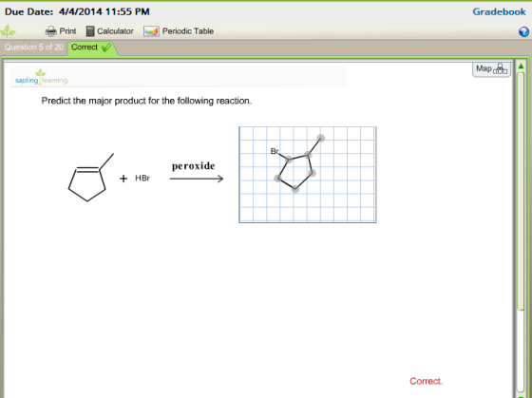Open the Gradebook link
The height and width of the screenshot is (398, 532).
pyautogui.click(x=499, y=12)
